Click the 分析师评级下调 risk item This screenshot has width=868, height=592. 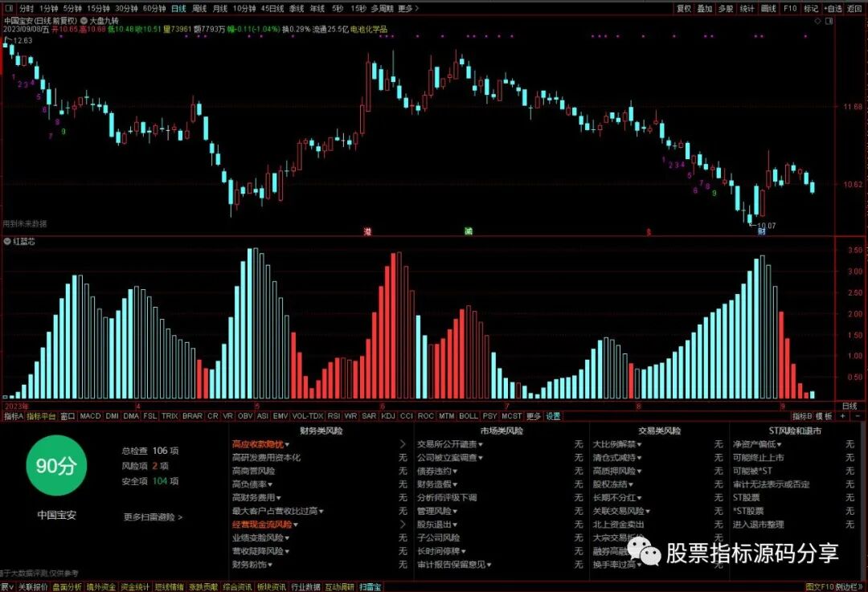tap(447, 497)
